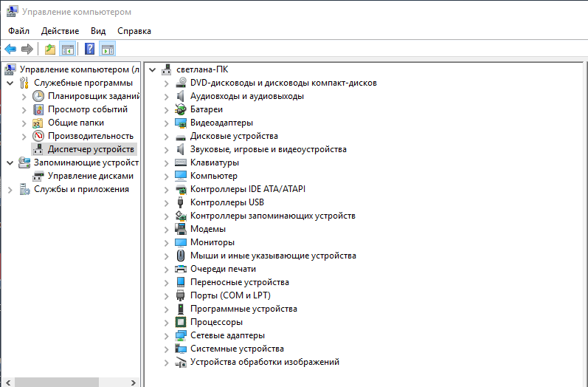Click the Очереди печати printer icon
The width and height of the screenshot is (588, 387).
181,269
